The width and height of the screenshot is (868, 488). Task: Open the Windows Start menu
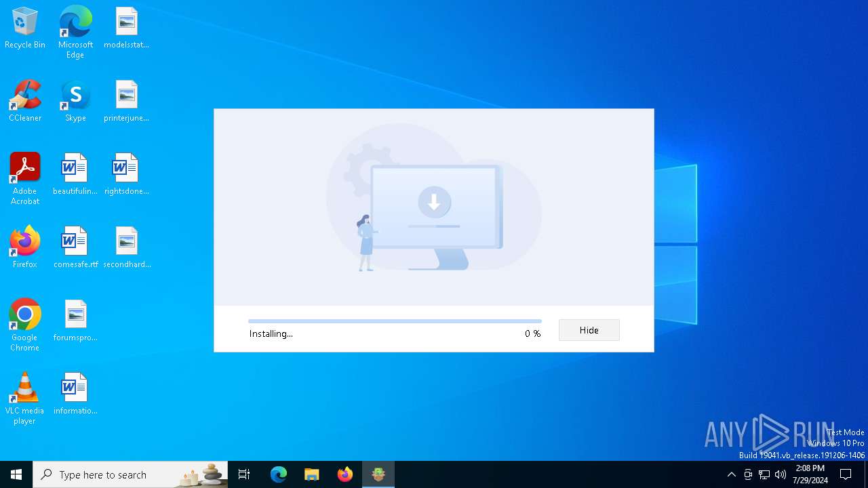pos(16,474)
